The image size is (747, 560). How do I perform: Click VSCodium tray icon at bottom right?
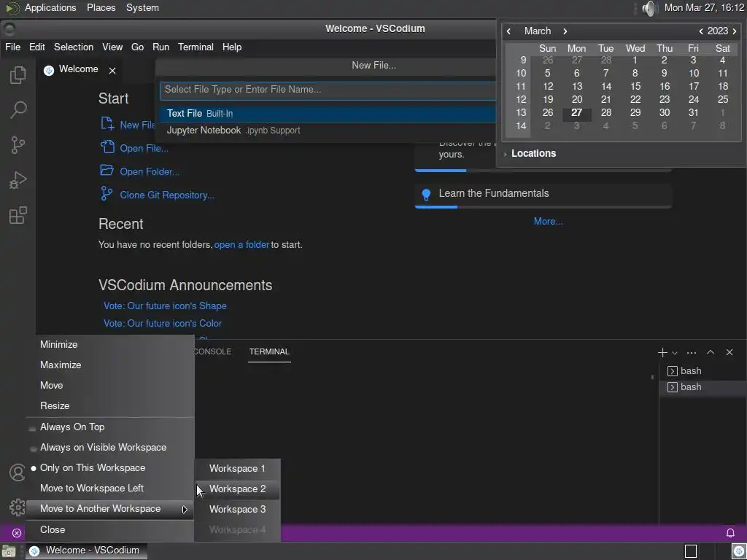[739, 551]
